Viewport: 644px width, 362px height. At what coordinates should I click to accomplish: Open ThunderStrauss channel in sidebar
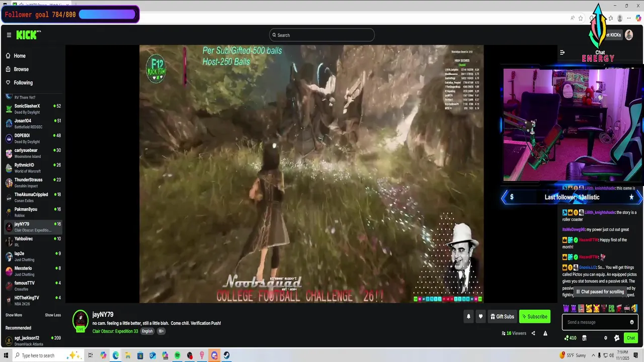coord(33,183)
